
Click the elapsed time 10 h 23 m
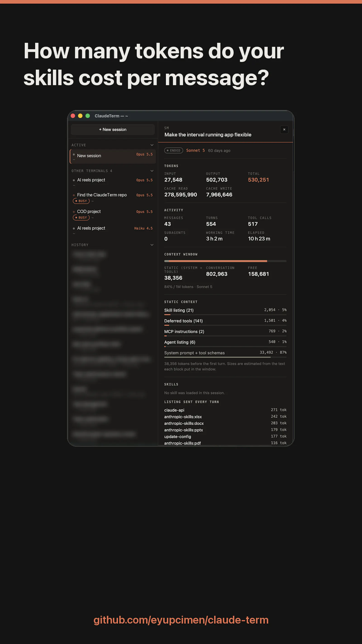259,239
